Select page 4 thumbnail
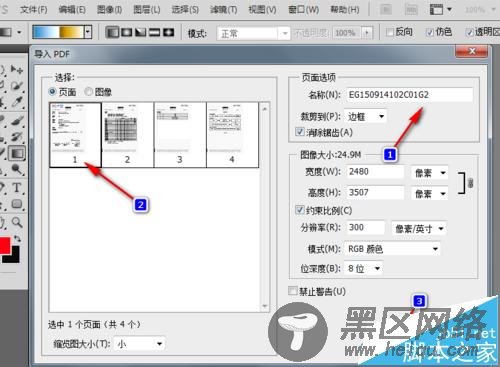The height and width of the screenshot is (367, 500). (232, 135)
